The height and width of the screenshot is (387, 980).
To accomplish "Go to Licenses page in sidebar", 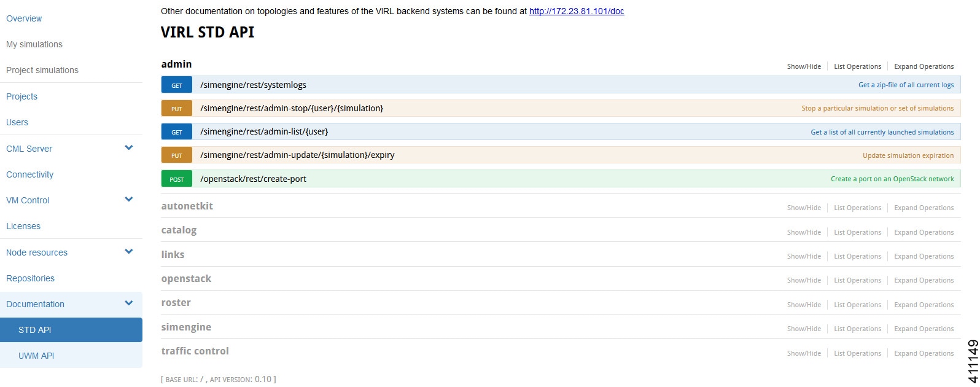I will [x=23, y=226].
